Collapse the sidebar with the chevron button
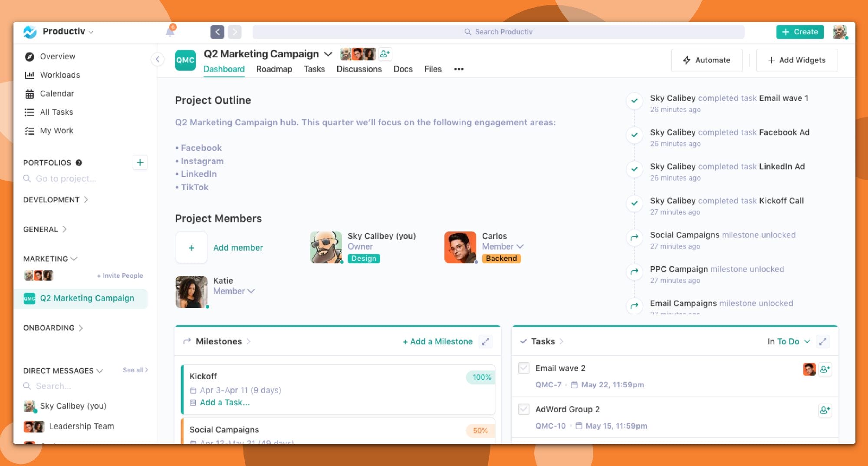 point(158,59)
